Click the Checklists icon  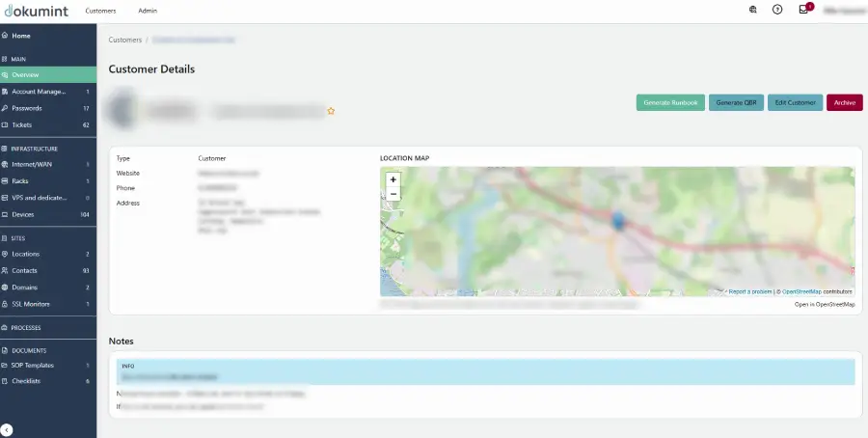point(5,381)
